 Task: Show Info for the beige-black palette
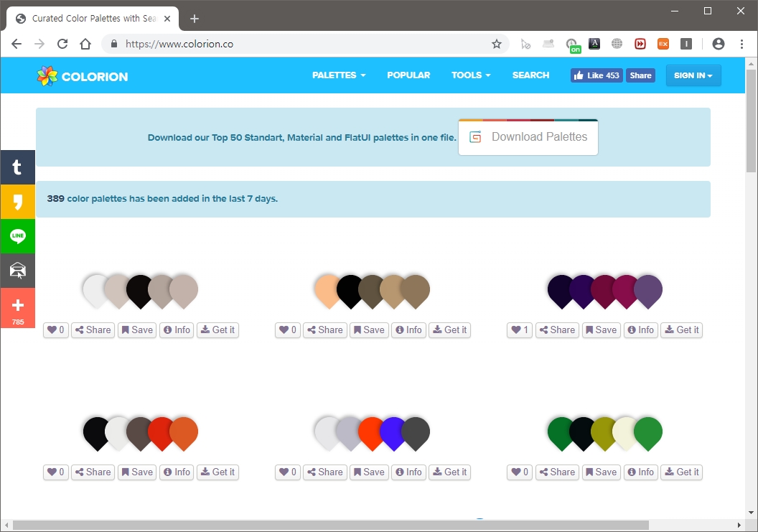coord(177,330)
